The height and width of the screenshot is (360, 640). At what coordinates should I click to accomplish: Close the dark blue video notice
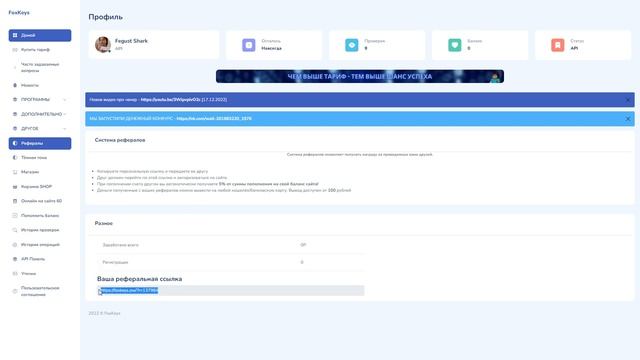click(x=628, y=100)
